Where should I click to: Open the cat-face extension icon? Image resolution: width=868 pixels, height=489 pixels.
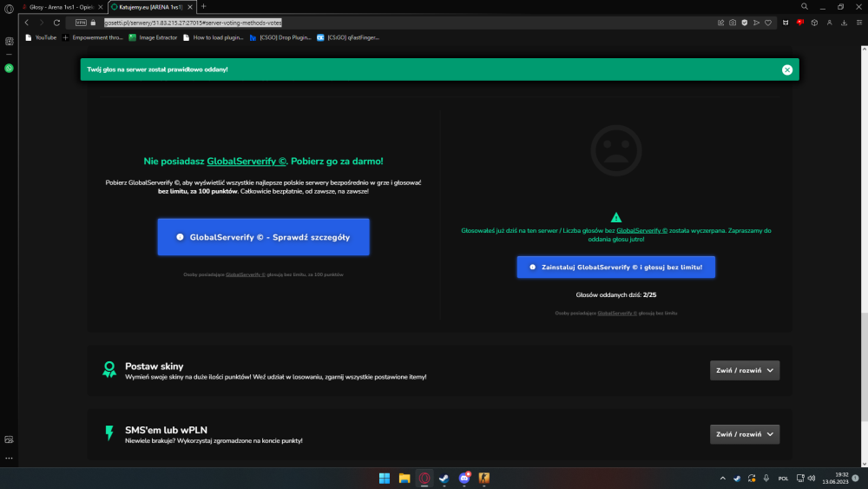pyautogui.click(x=786, y=23)
